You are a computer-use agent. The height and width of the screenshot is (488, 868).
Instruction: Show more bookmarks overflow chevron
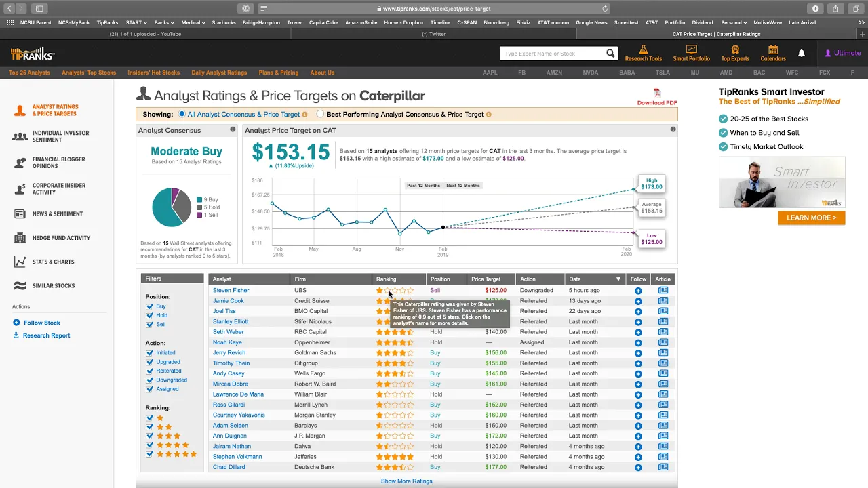pos(861,22)
